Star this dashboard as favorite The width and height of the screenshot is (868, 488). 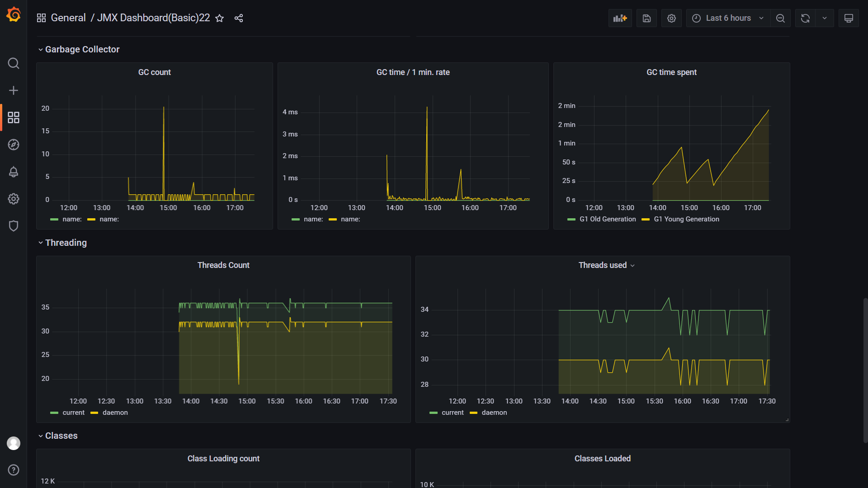point(220,18)
